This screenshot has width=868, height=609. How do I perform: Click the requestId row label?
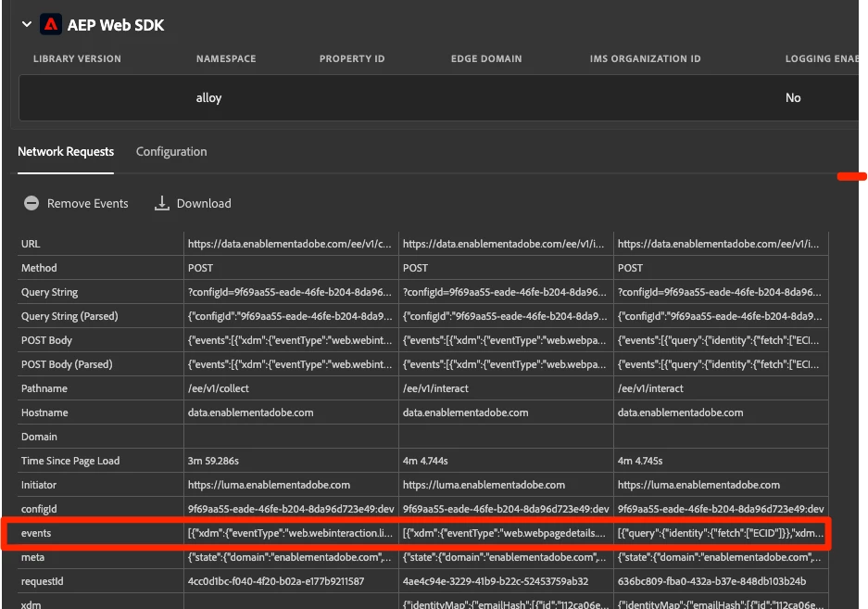tap(42, 581)
